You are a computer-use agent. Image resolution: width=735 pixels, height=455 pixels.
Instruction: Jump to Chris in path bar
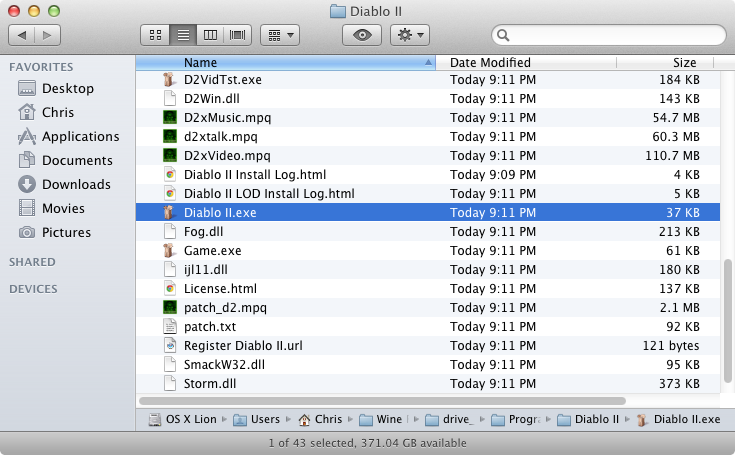pyautogui.click(x=320, y=419)
